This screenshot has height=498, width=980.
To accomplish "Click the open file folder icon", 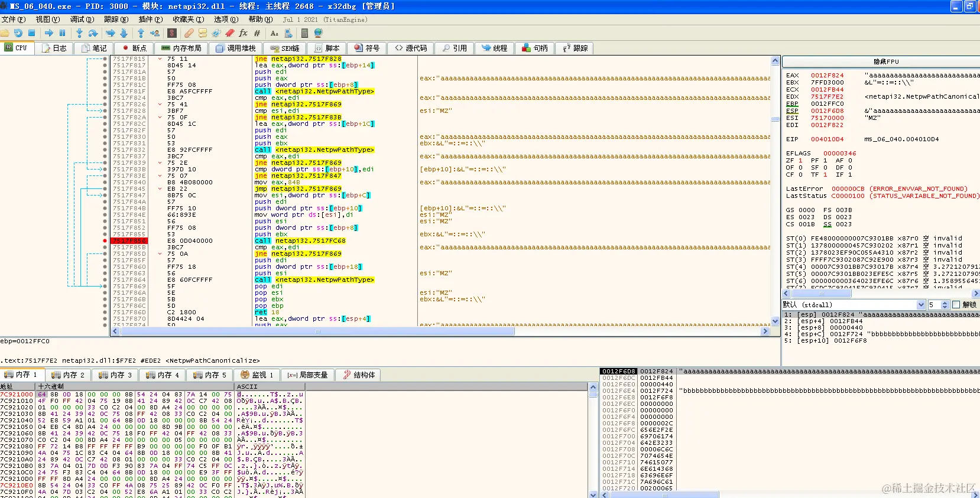I will pyautogui.click(x=5, y=33).
